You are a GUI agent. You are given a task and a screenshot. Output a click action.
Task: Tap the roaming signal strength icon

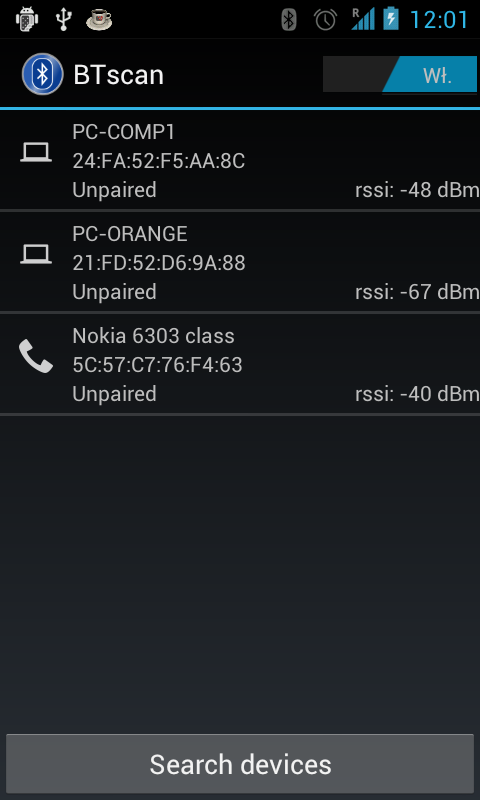pyautogui.click(x=363, y=19)
